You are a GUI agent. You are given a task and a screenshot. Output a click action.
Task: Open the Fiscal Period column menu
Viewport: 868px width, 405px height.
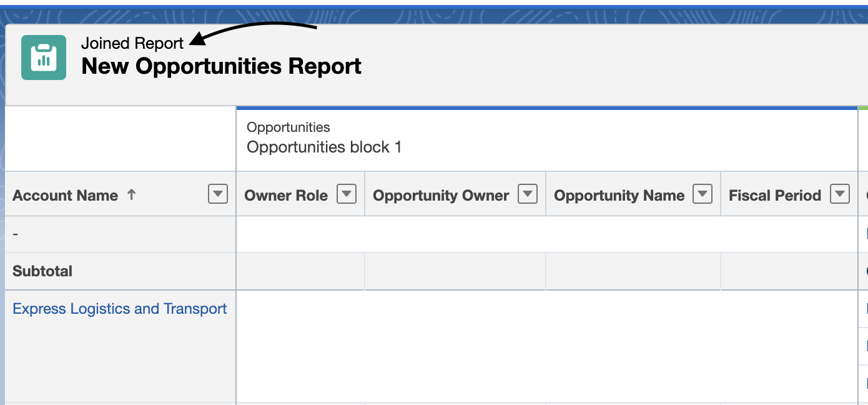[x=841, y=194]
